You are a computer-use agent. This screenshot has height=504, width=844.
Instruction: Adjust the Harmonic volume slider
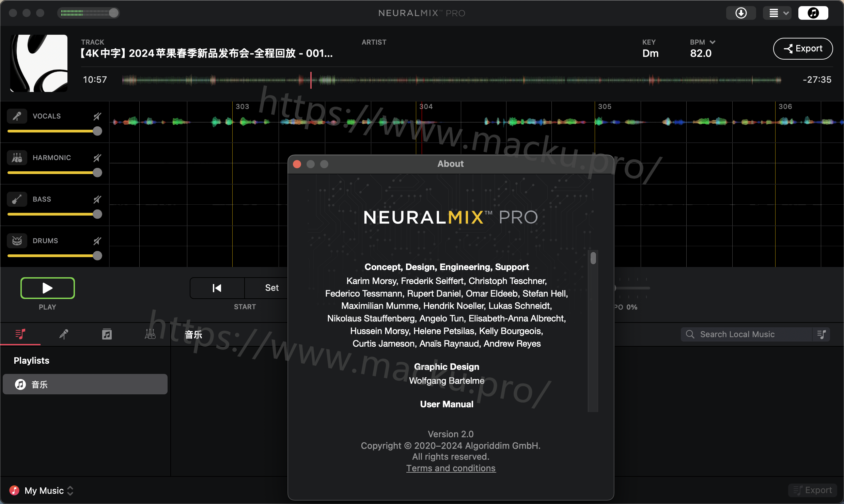pyautogui.click(x=54, y=173)
